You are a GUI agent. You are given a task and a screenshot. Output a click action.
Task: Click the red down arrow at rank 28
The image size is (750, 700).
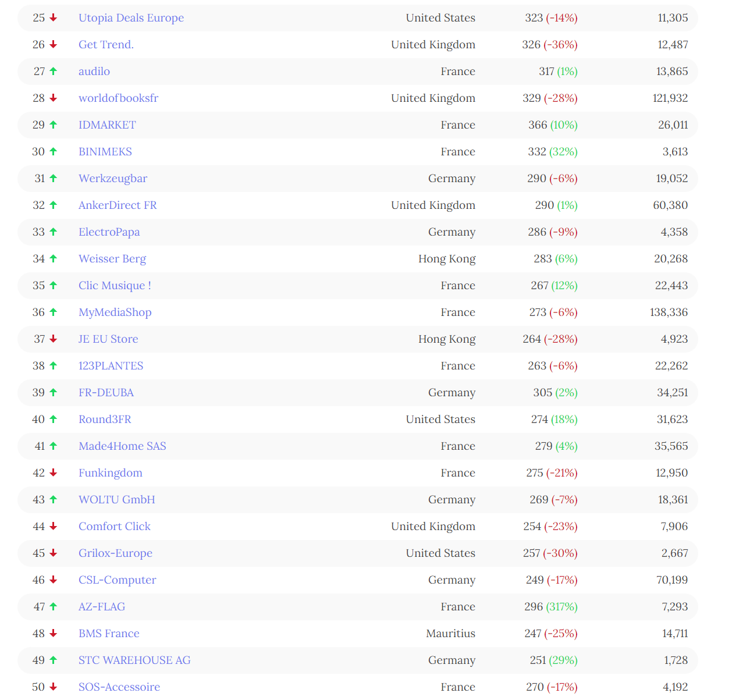tap(54, 98)
